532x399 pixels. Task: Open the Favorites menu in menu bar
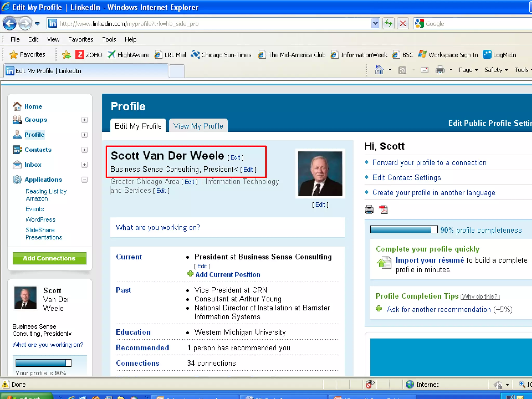pyautogui.click(x=81, y=39)
